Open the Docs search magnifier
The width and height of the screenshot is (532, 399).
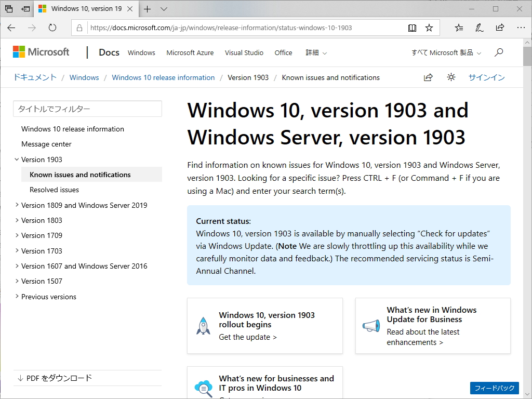tap(498, 52)
